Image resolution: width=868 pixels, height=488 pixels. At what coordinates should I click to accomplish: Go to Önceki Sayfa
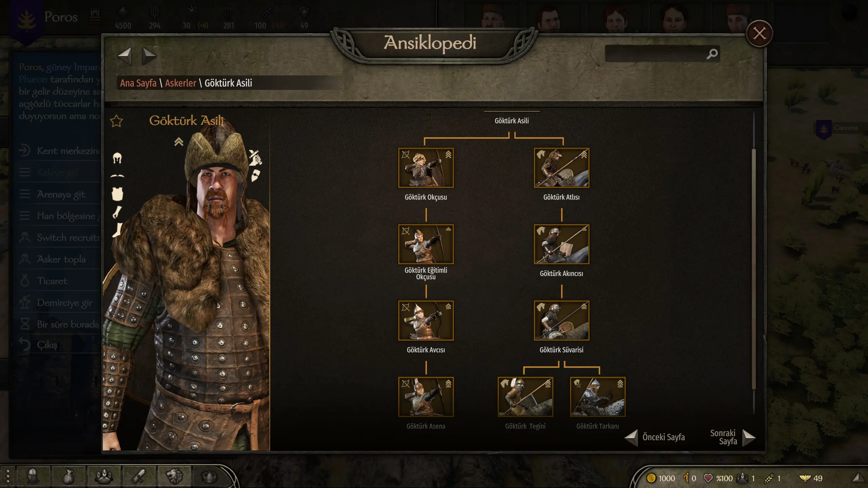655,438
